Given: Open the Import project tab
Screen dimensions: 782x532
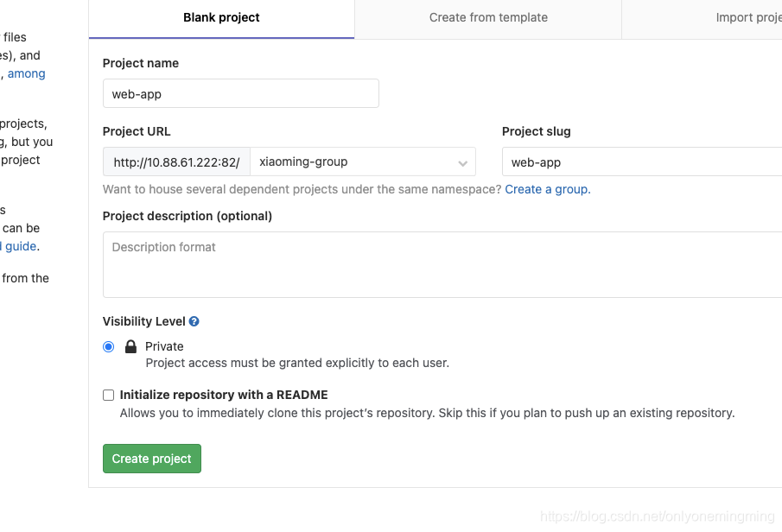Looking at the screenshot, I should click(748, 18).
